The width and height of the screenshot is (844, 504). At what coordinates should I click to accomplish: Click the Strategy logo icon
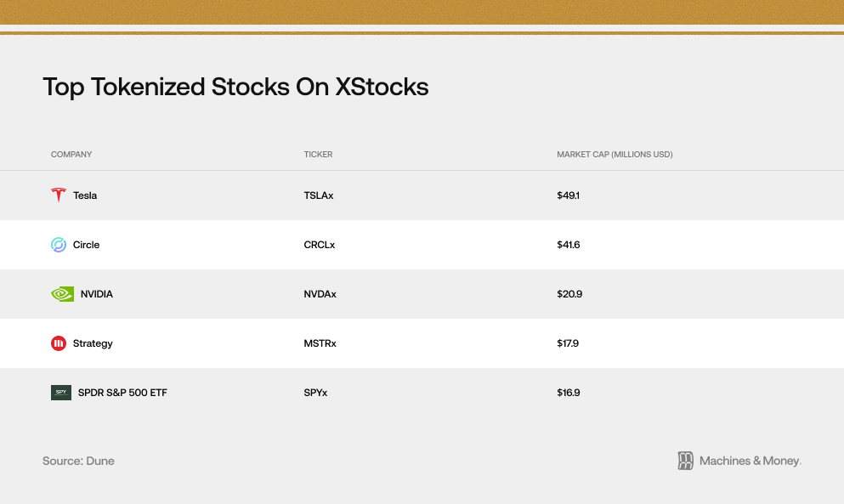click(x=58, y=343)
